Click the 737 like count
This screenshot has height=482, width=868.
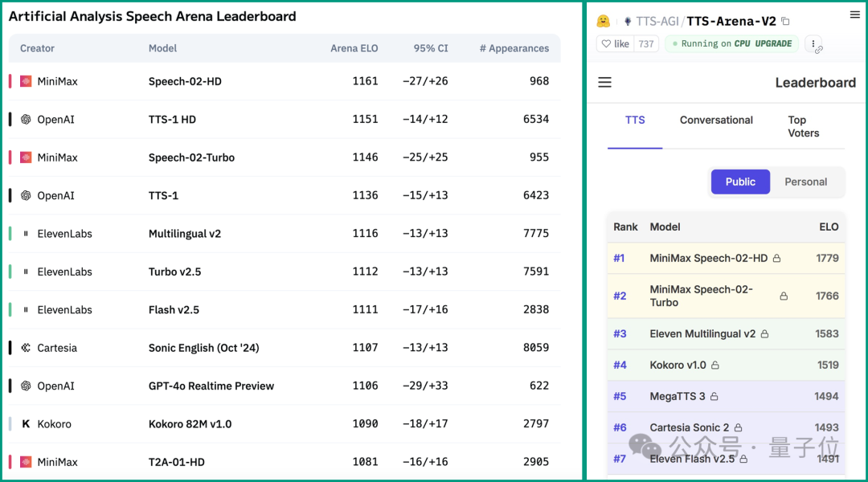point(646,43)
